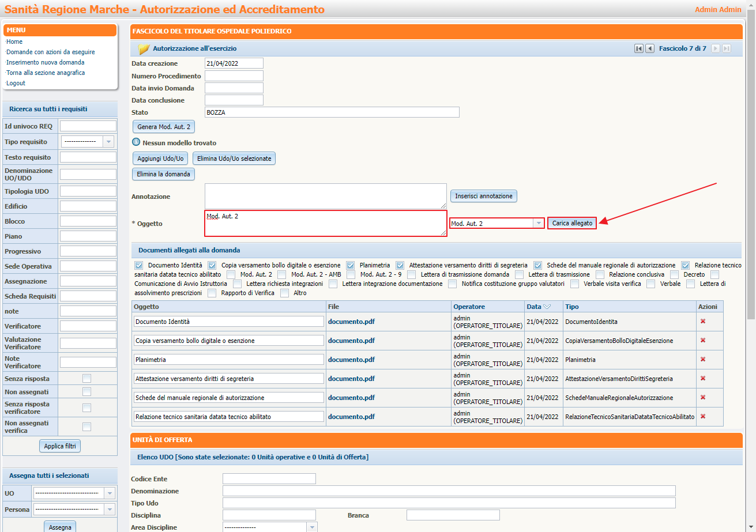
Task: Select Inserimento nuova domanda from menu
Action: pyautogui.click(x=46, y=62)
